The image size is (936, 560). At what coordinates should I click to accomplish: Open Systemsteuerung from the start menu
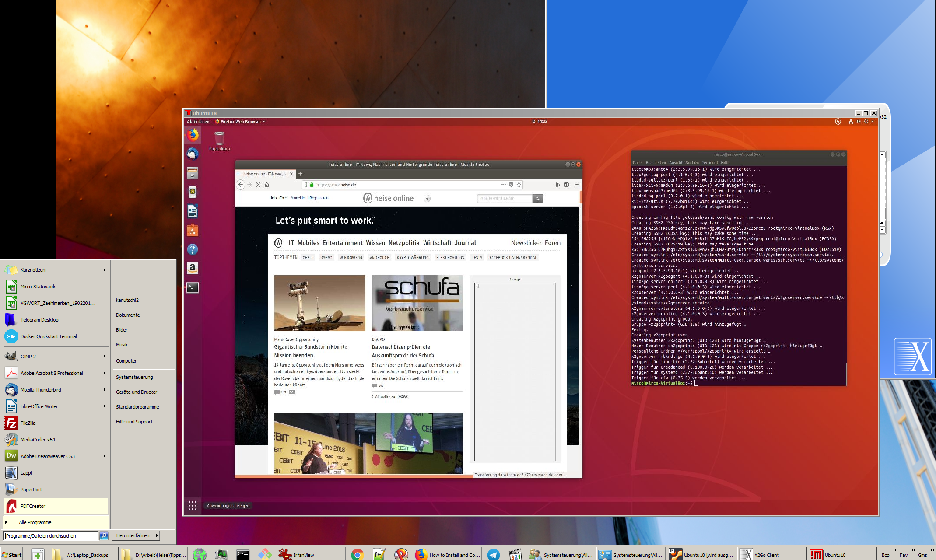tap(134, 377)
